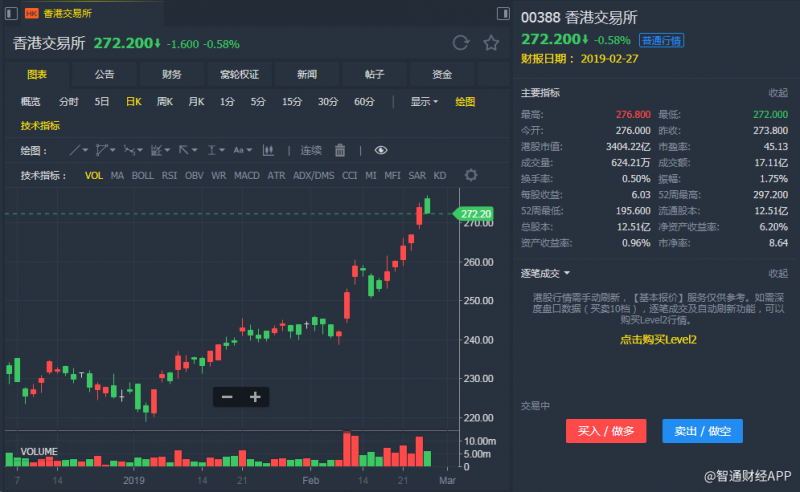
Task: Select the 60分 chart period
Action: click(x=364, y=102)
